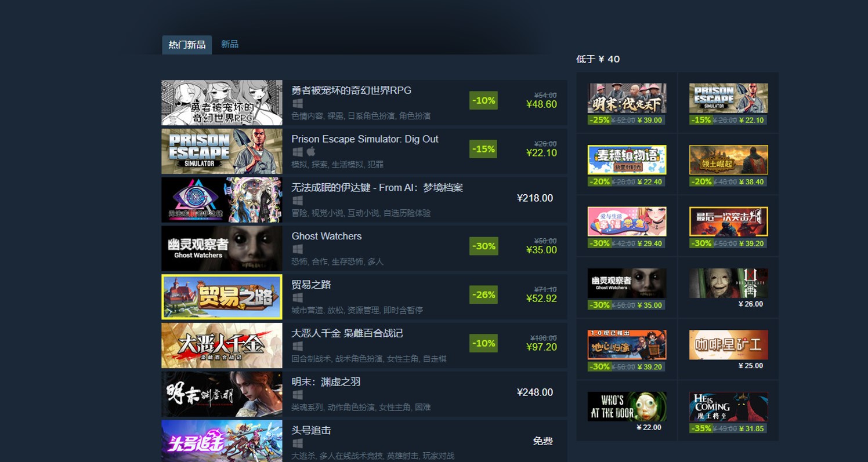Viewport: 868px width, 462px height.
Task: Open the Who's At The Door thumbnail
Action: coord(627,406)
